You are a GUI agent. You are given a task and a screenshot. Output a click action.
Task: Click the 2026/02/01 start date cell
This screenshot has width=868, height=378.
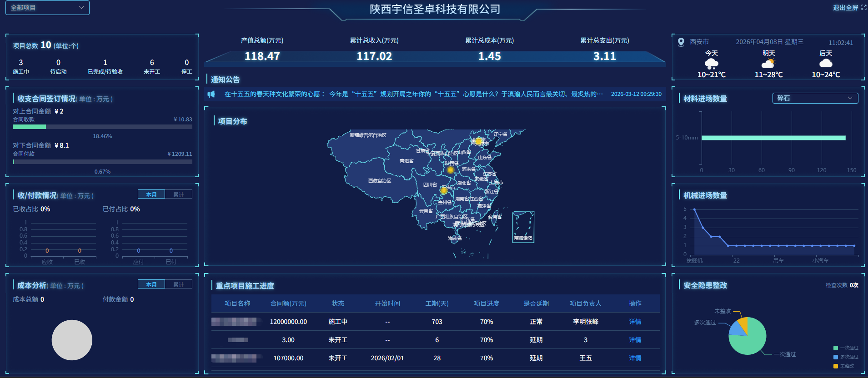387,358
